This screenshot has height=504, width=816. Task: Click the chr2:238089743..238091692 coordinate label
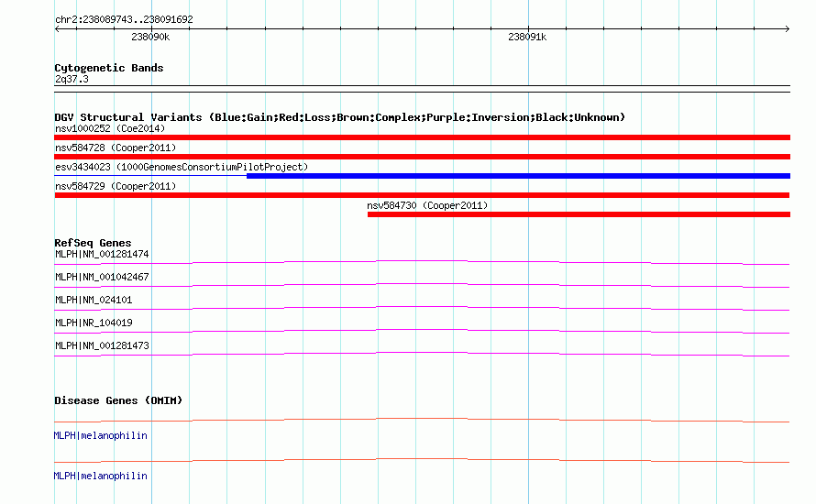124,19
